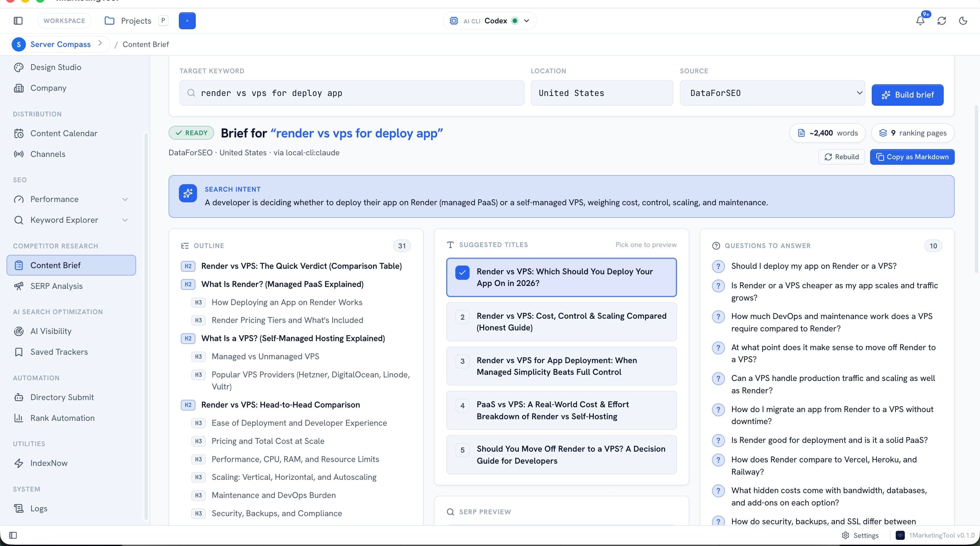980x546 pixels.
Task: Click outline item 'Managed vs Unmanaged VPS'
Action: point(265,357)
